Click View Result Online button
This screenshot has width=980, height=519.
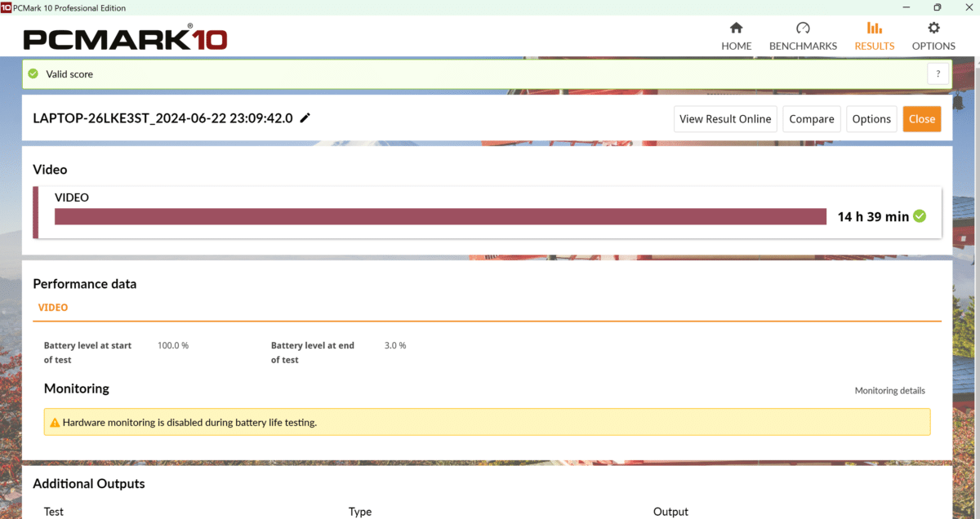pyautogui.click(x=725, y=119)
